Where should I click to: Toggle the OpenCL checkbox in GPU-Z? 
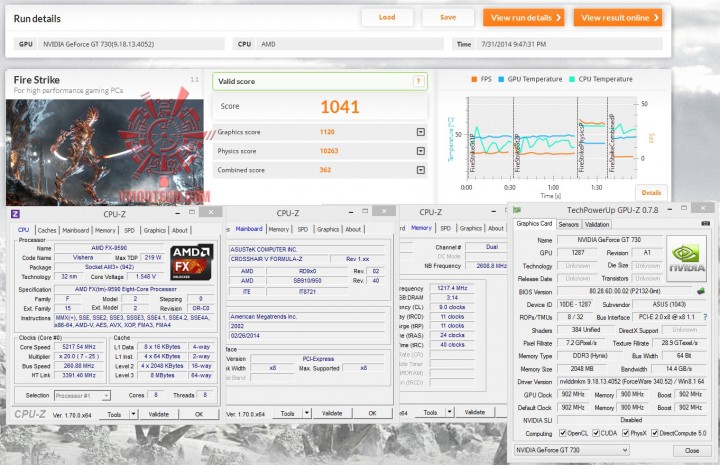click(x=562, y=433)
